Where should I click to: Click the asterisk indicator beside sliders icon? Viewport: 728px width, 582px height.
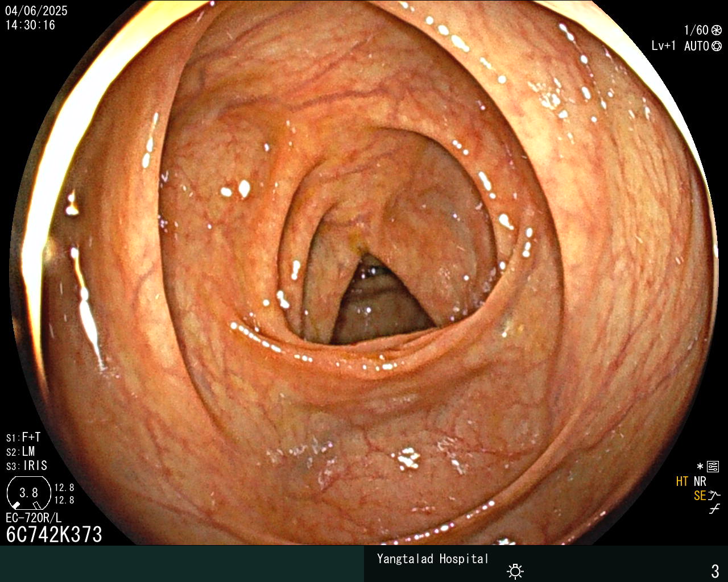click(x=700, y=467)
